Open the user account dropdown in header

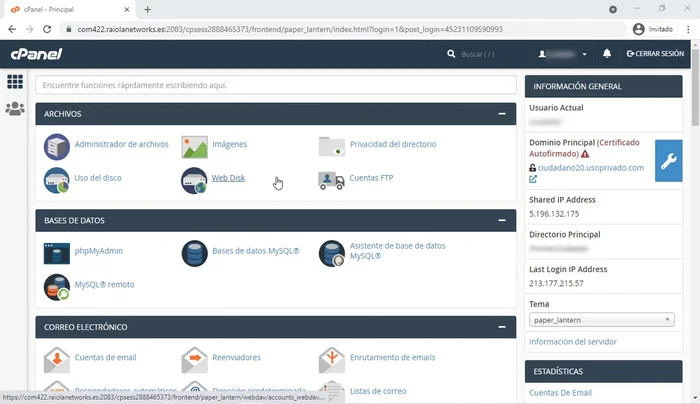click(x=562, y=54)
